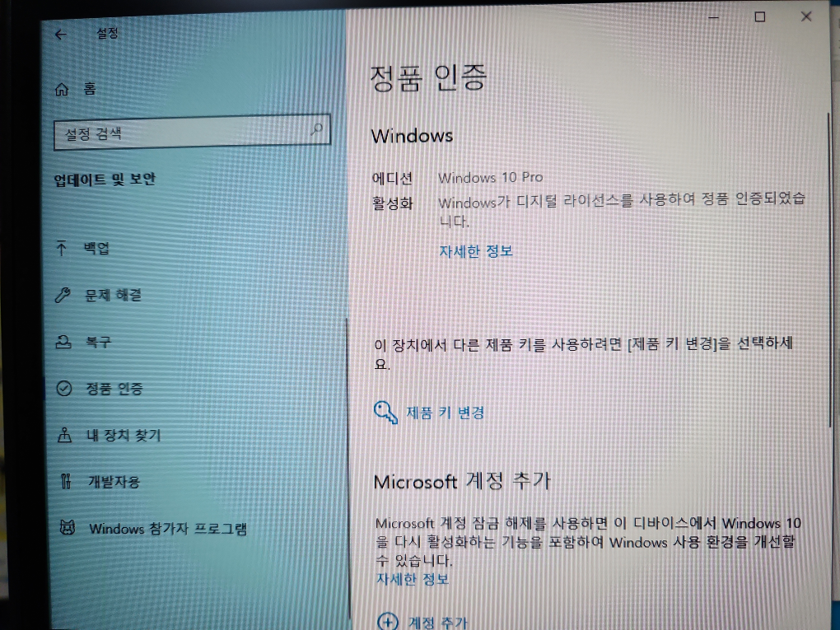This screenshot has height=630, width=840.
Task: Click the checkmark circle activation icon
Action: (x=64, y=388)
